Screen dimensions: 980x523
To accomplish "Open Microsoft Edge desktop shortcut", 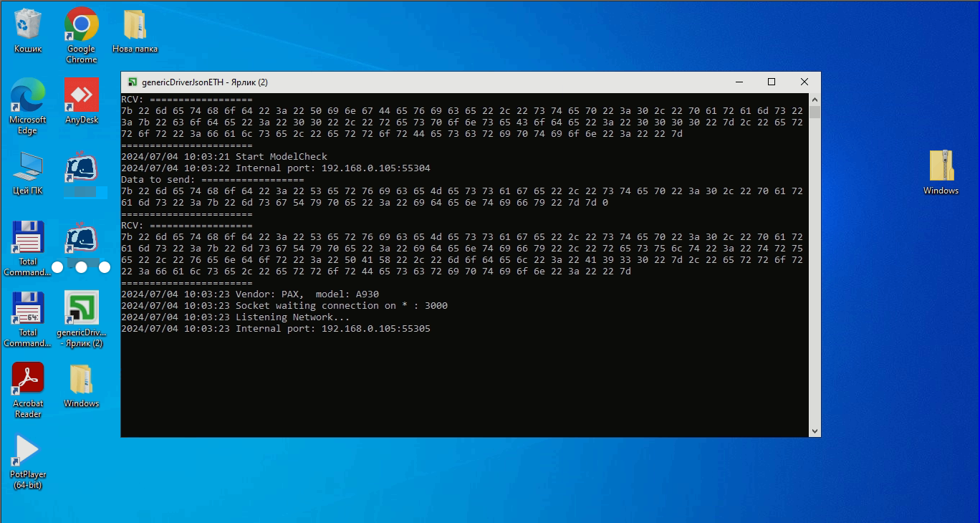I will point(28,96).
